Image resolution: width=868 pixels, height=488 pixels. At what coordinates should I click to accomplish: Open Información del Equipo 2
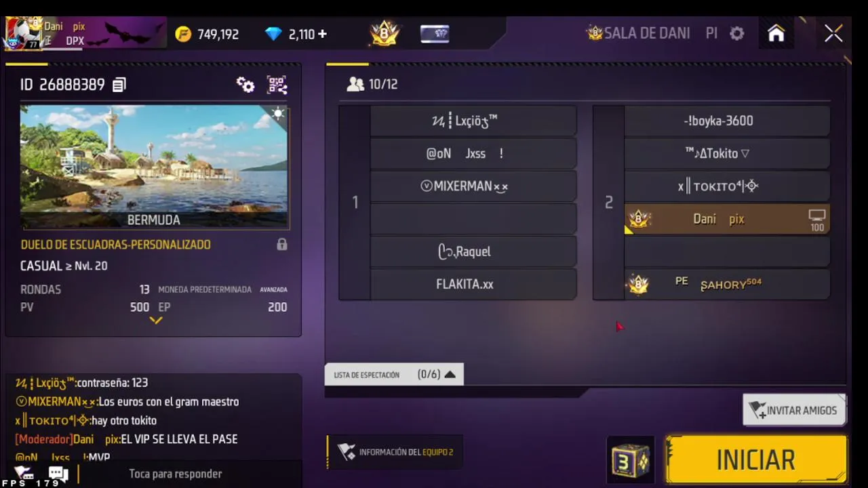pos(395,452)
